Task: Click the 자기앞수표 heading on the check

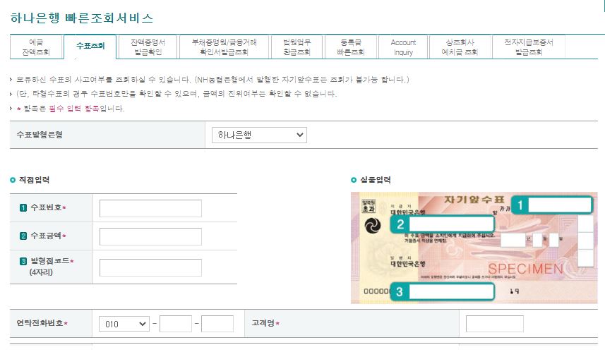Action: [474, 200]
